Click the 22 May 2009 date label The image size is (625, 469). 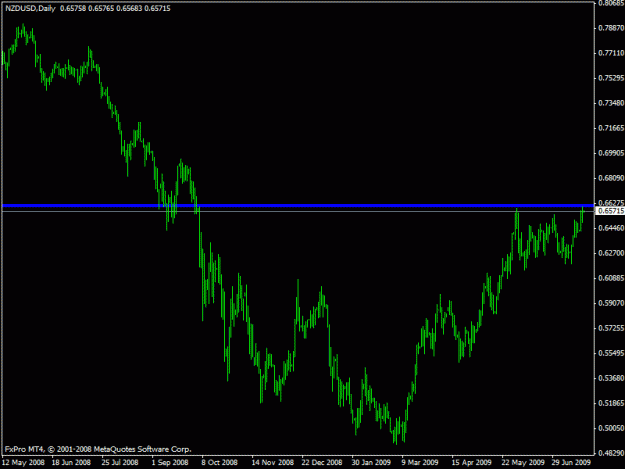[x=523, y=463]
